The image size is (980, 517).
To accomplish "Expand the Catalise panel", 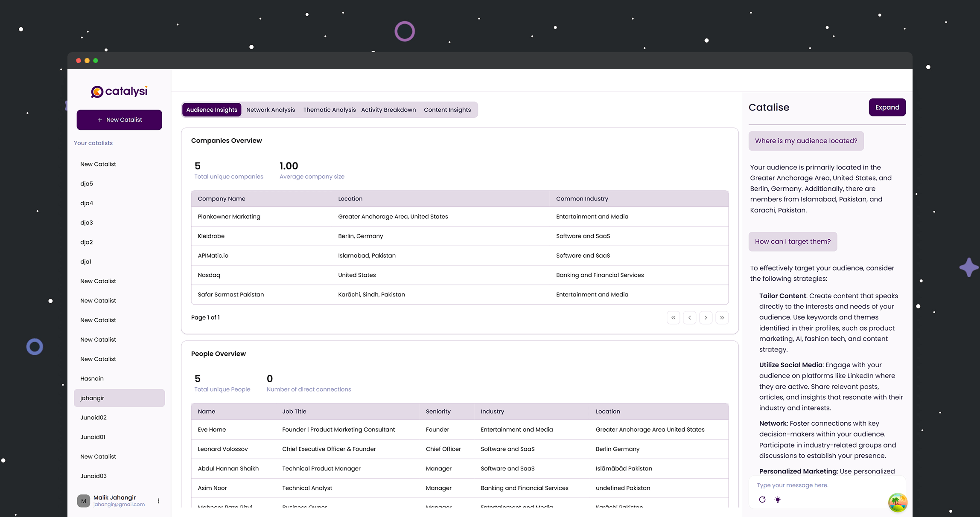I will click(x=887, y=107).
